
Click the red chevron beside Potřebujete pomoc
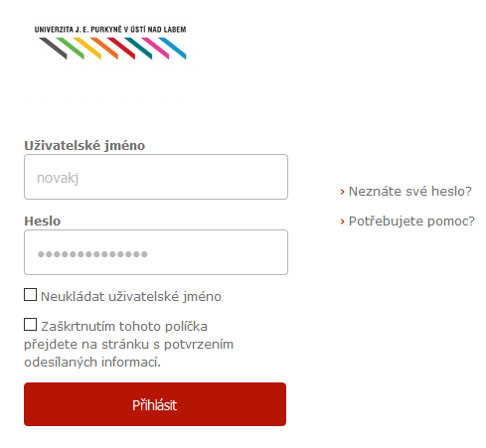click(343, 222)
